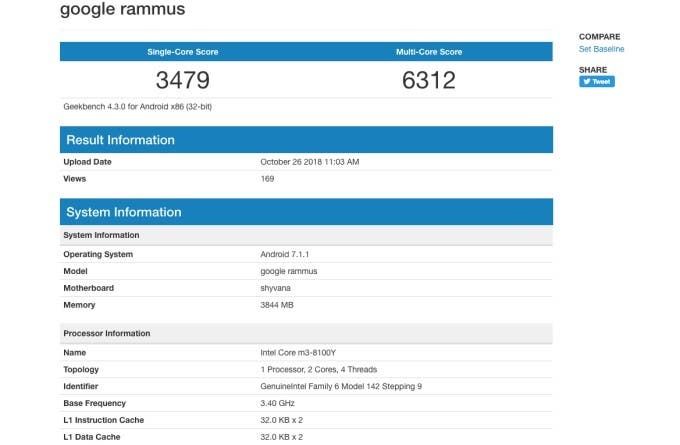
Task: Click the Result Information section header
Action: coord(306,140)
